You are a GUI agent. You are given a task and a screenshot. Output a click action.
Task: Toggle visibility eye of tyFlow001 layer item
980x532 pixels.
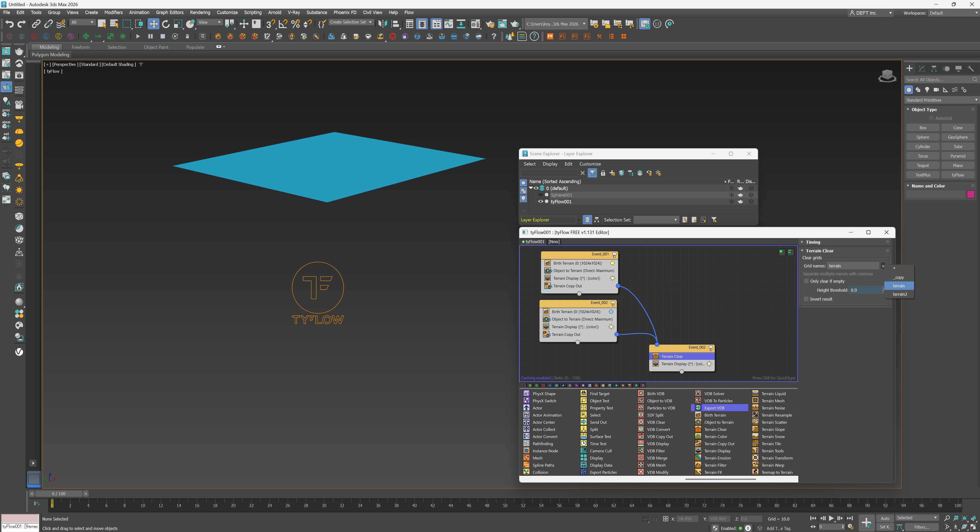click(x=540, y=202)
